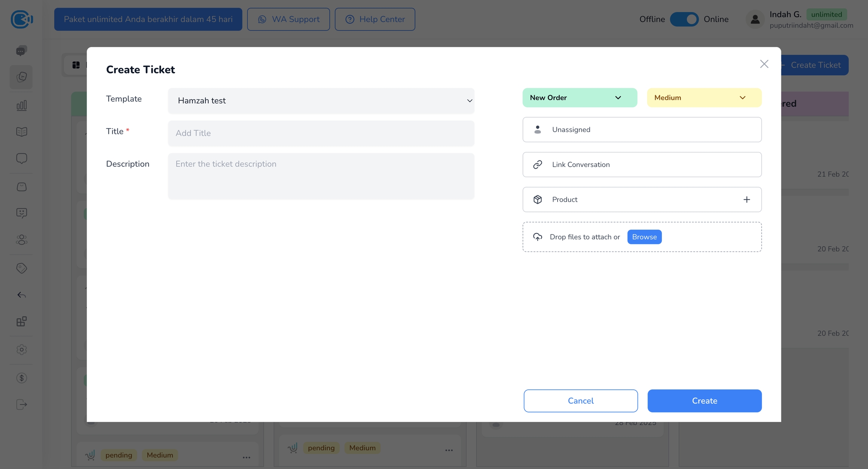Click the Unassigned assignee field
Screen dimensions: 868x469
[x=642, y=130]
